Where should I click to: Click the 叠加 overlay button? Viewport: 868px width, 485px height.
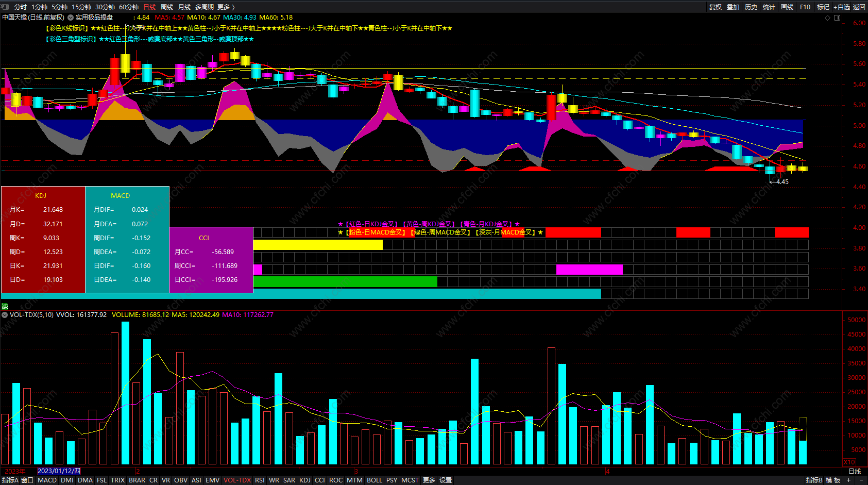point(733,7)
